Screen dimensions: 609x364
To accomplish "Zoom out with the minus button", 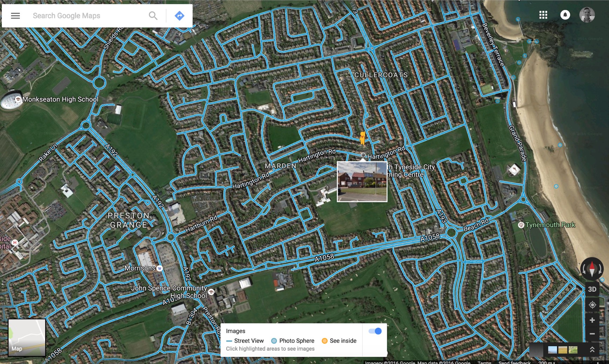I will point(592,334).
